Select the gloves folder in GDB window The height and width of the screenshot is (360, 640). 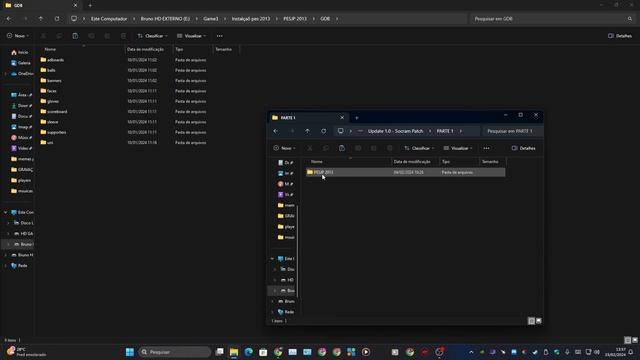[x=53, y=101]
